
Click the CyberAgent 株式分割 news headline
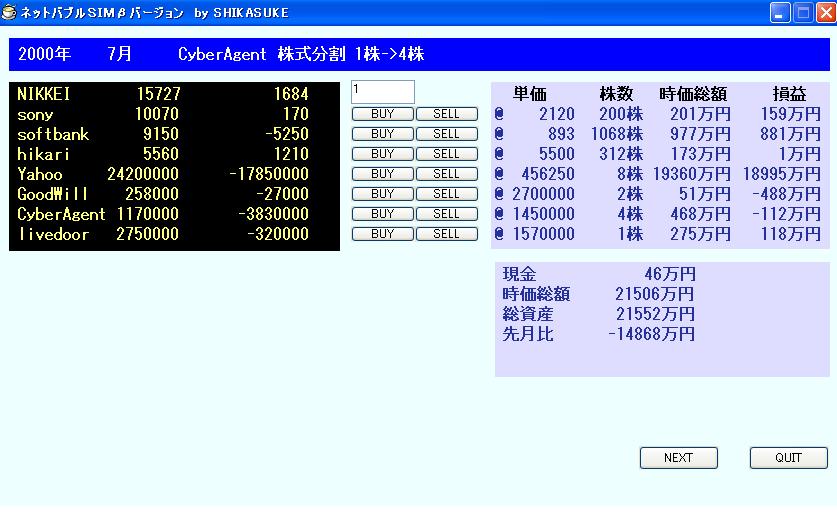click(301, 54)
